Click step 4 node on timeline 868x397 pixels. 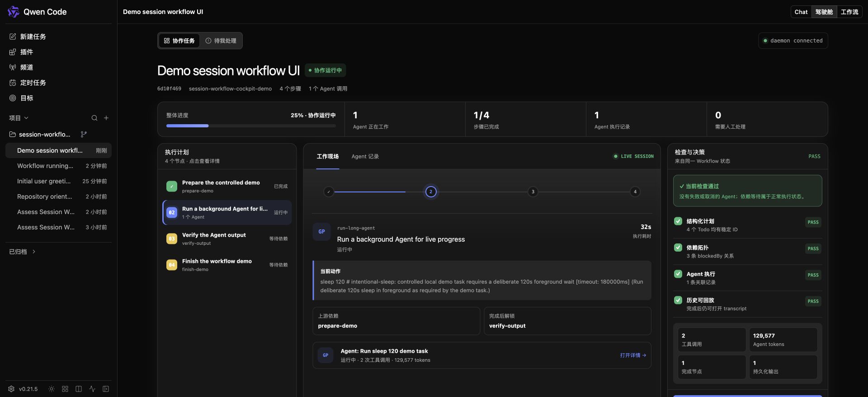pyautogui.click(x=635, y=191)
